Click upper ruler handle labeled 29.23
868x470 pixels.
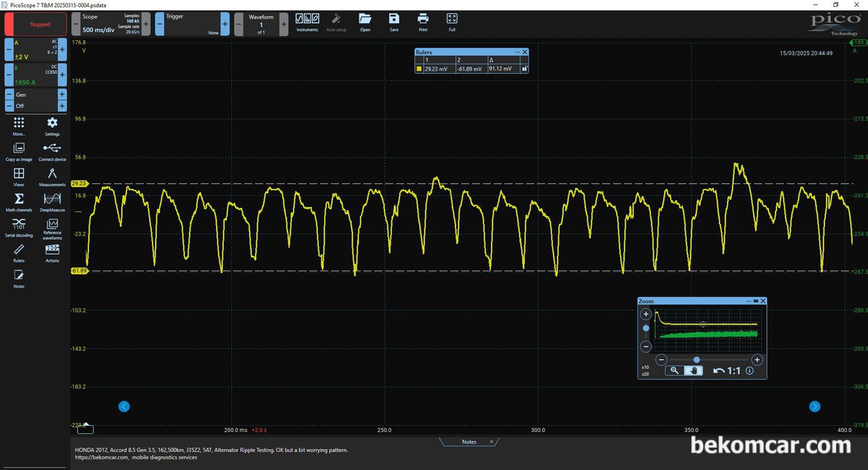[79, 184]
